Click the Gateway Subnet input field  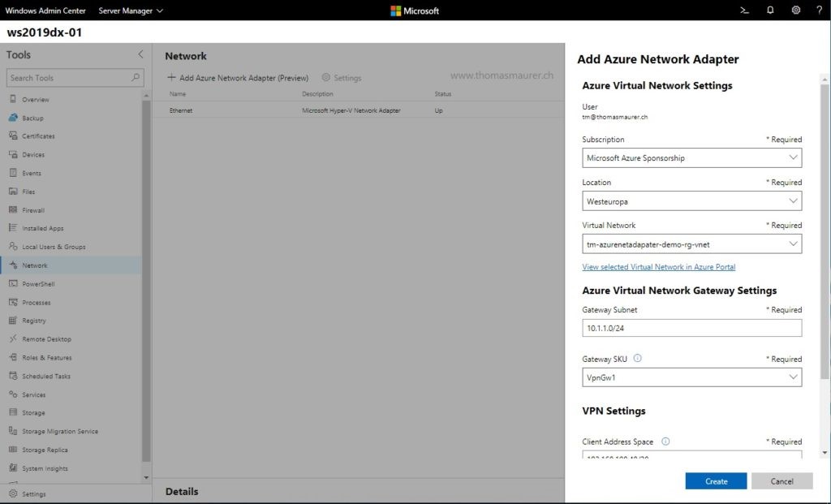(x=691, y=328)
